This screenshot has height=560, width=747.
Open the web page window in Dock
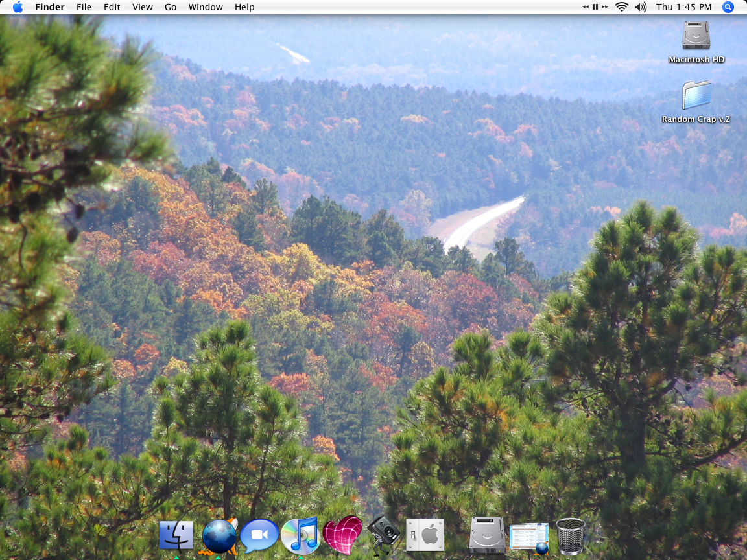(x=529, y=538)
